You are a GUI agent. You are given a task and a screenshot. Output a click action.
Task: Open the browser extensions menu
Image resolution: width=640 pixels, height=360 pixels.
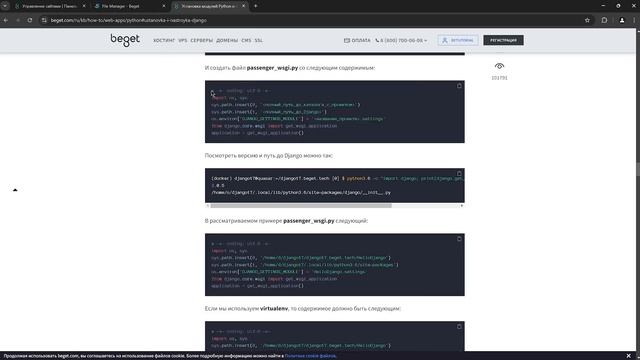pos(604,20)
